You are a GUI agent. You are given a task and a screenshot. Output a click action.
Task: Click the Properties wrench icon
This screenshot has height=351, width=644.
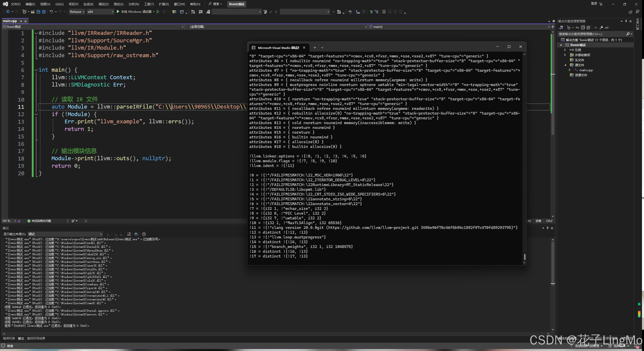tap(601, 28)
